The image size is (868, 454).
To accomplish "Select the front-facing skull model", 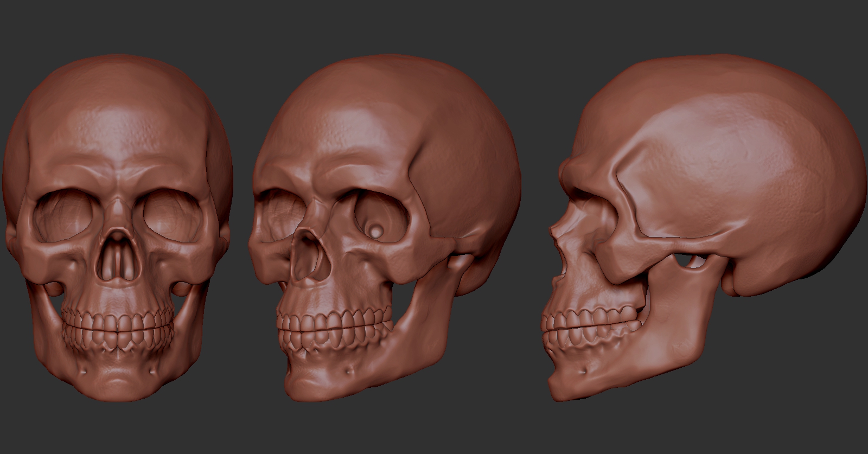I will click(118, 228).
